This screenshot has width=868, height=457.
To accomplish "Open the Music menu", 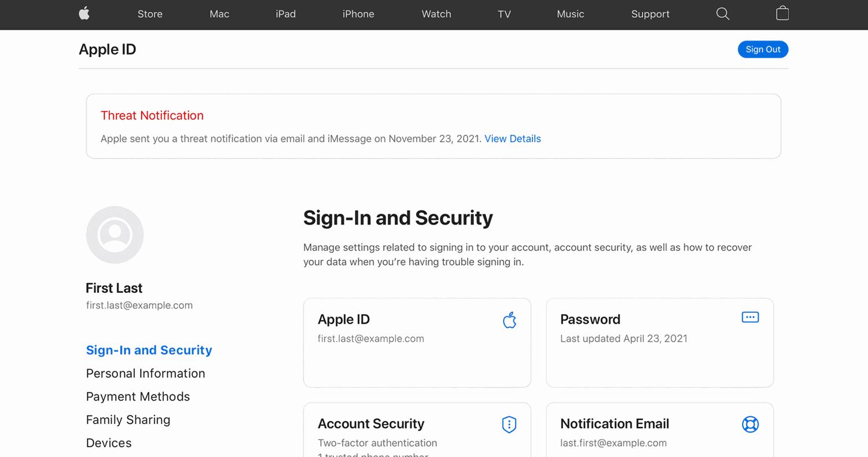I will coord(571,14).
